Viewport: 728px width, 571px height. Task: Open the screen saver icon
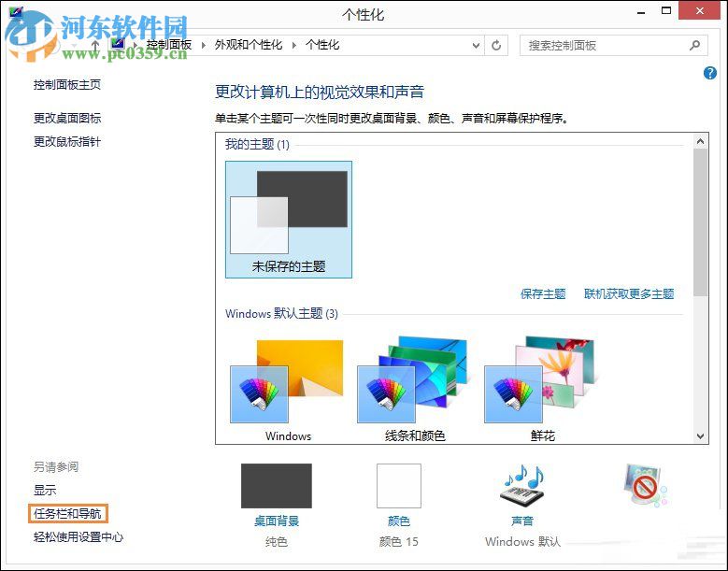coord(646,486)
